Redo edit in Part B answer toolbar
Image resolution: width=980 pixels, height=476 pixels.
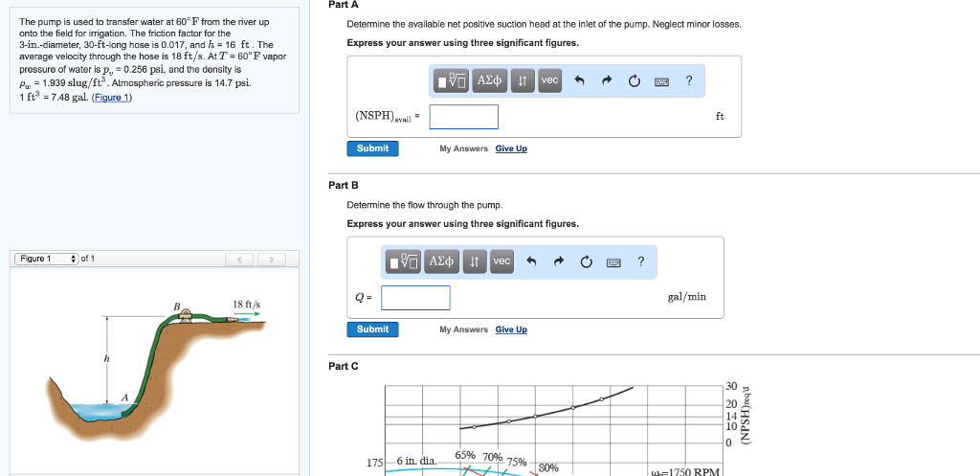point(558,261)
